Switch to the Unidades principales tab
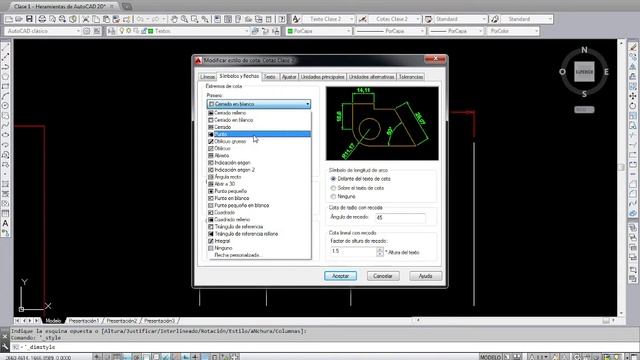 [x=322, y=77]
